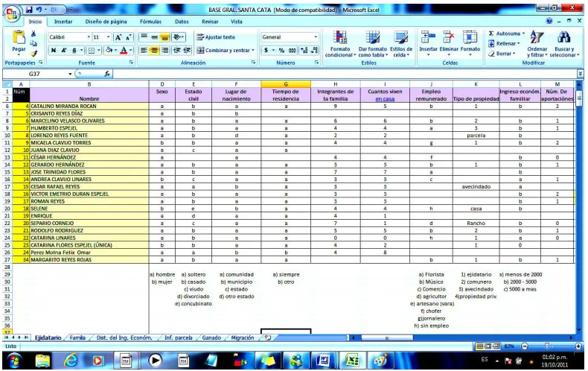588x371 pixels.
Task: Open Windows Start button
Action: 14,361
